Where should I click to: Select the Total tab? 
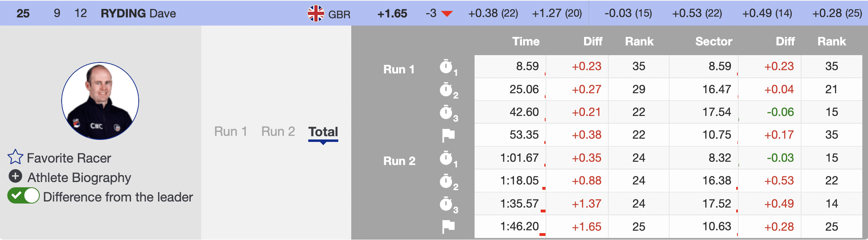tap(323, 132)
